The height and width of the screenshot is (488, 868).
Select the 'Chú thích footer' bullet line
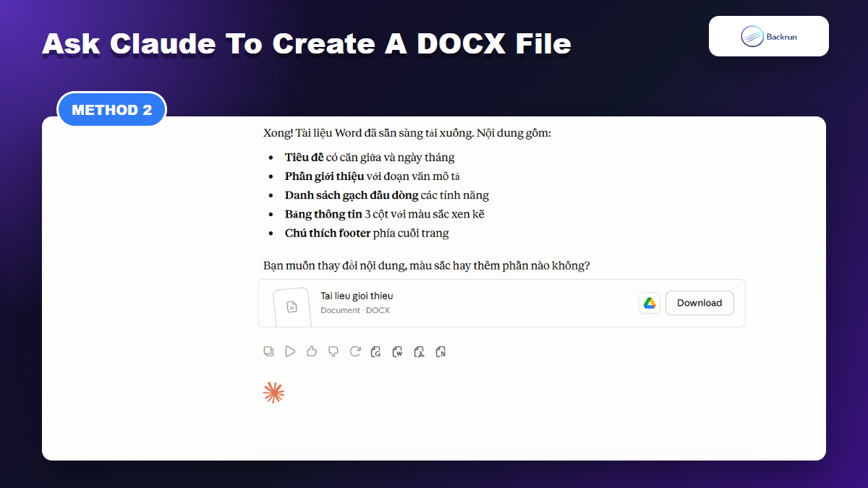367,233
